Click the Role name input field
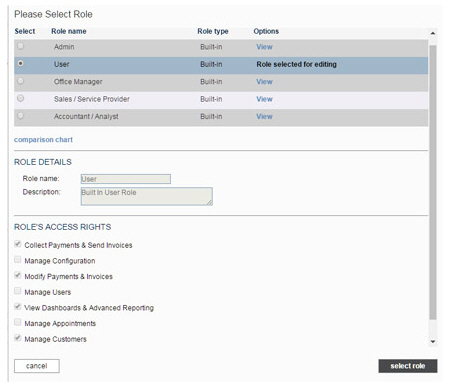 pos(126,179)
